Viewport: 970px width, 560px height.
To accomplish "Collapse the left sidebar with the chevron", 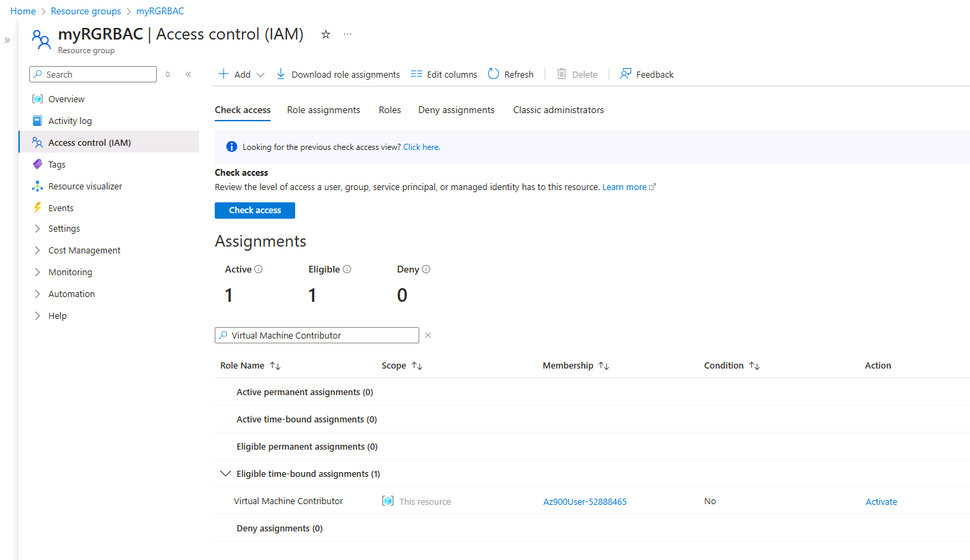I will [x=189, y=74].
